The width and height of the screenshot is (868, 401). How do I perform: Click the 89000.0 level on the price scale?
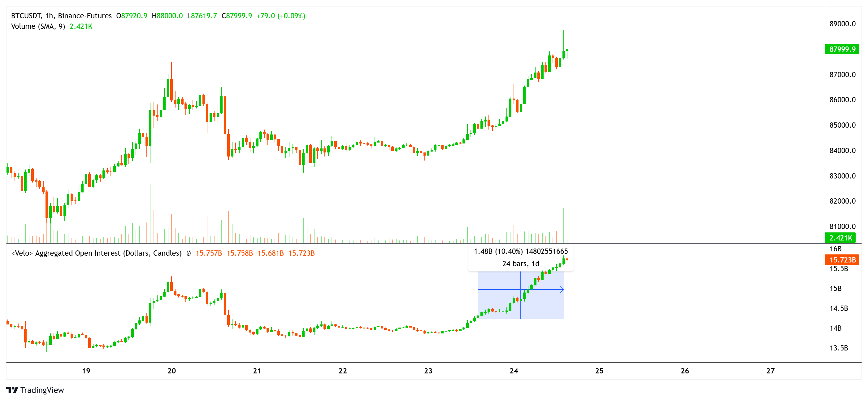842,24
